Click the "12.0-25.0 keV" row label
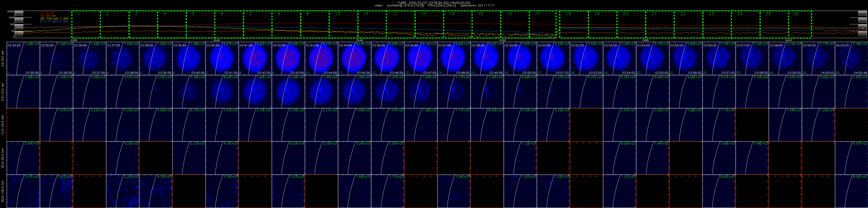The height and width of the screenshot is (208, 868). point(3,125)
